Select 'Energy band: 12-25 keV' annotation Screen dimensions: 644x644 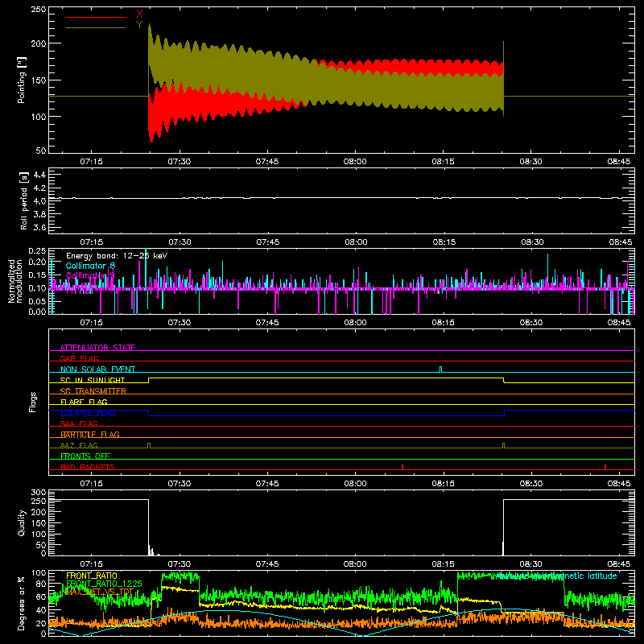pyautogui.click(x=117, y=256)
